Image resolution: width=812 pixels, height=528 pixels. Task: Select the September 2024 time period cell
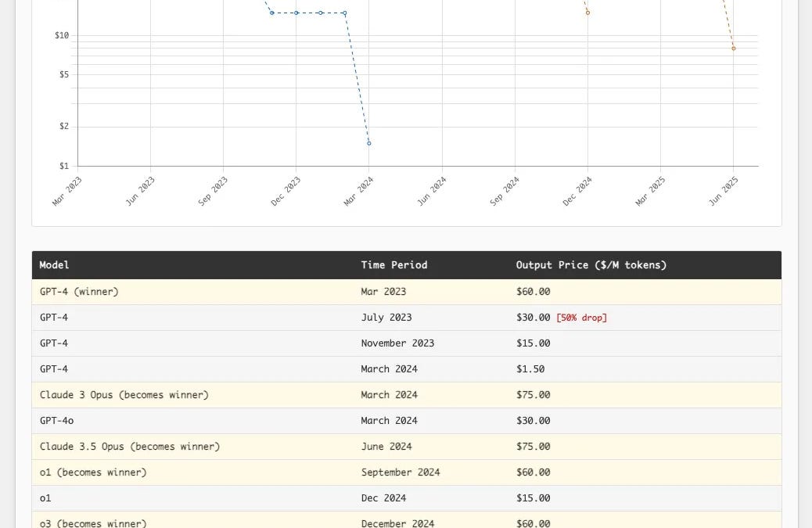click(x=401, y=472)
